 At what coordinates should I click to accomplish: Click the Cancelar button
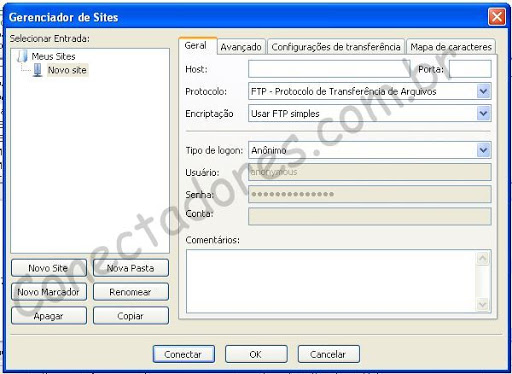click(329, 354)
